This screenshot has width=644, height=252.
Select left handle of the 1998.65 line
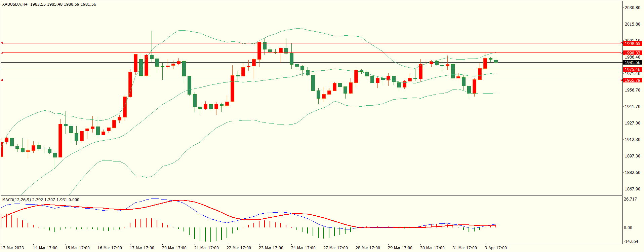point(2,43)
